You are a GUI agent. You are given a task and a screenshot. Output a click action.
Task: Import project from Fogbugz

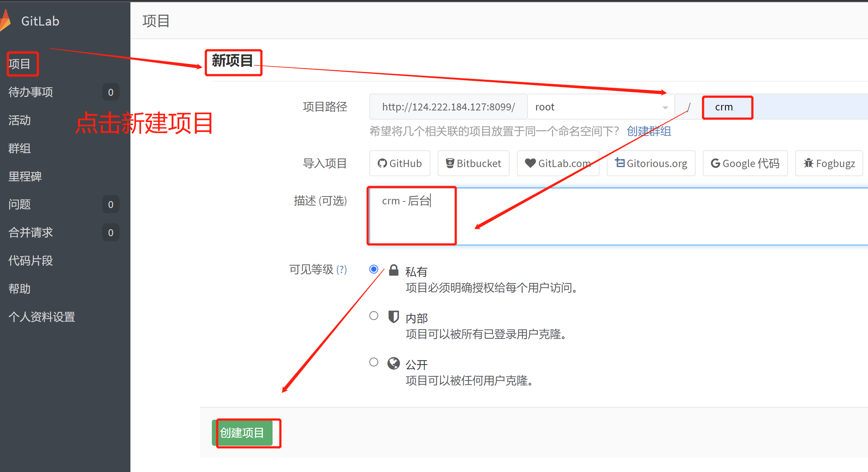pyautogui.click(x=829, y=163)
